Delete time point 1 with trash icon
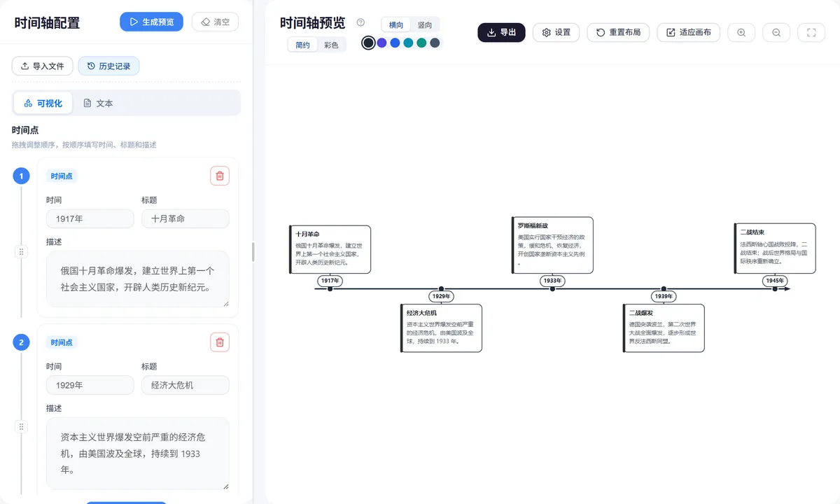 [220, 176]
